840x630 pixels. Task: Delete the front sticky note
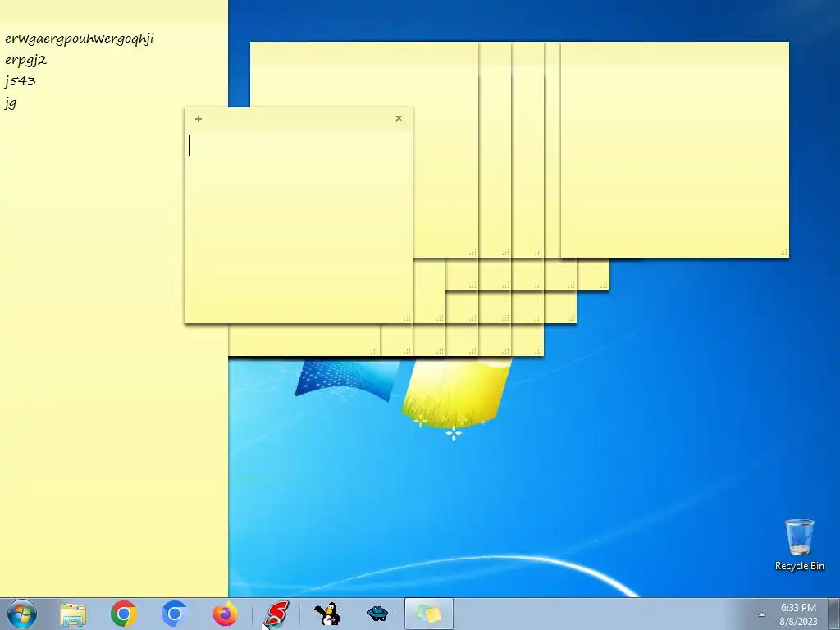[399, 119]
